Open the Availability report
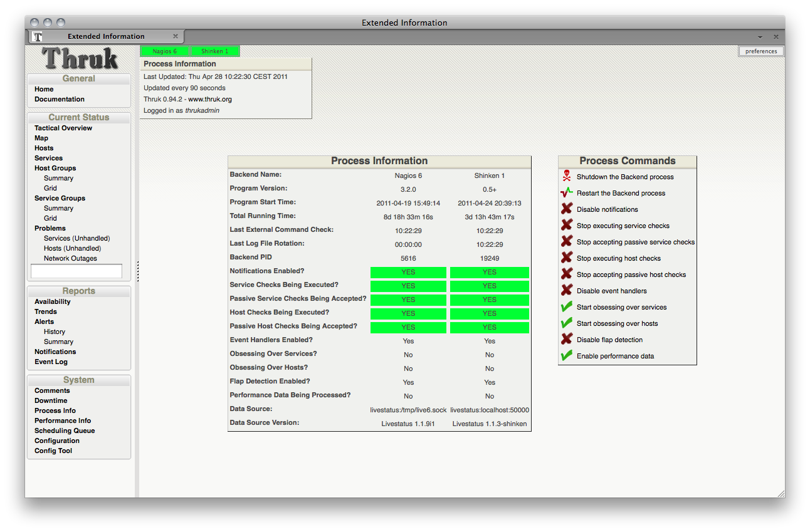Screen dimensions: 810x532 [53, 301]
